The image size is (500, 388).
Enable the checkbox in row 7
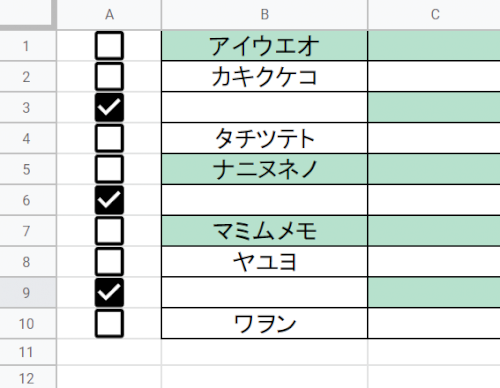pyautogui.click(x=109, y=231)
